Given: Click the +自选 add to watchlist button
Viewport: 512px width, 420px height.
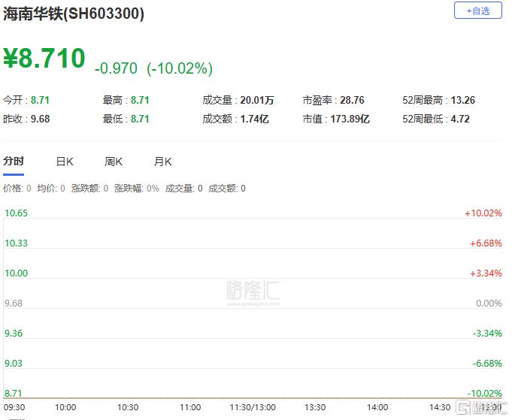Looking at the screenshot, I should 477,11.
